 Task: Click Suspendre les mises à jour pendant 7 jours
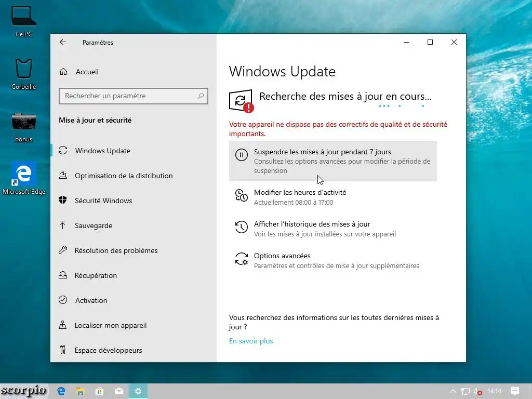(x=333, y=161)
